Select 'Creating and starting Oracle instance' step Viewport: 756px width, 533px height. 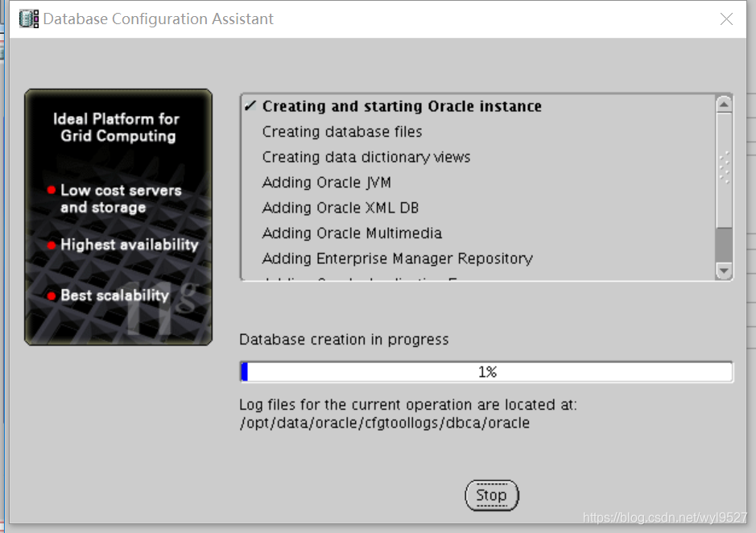tap(402, 106)
